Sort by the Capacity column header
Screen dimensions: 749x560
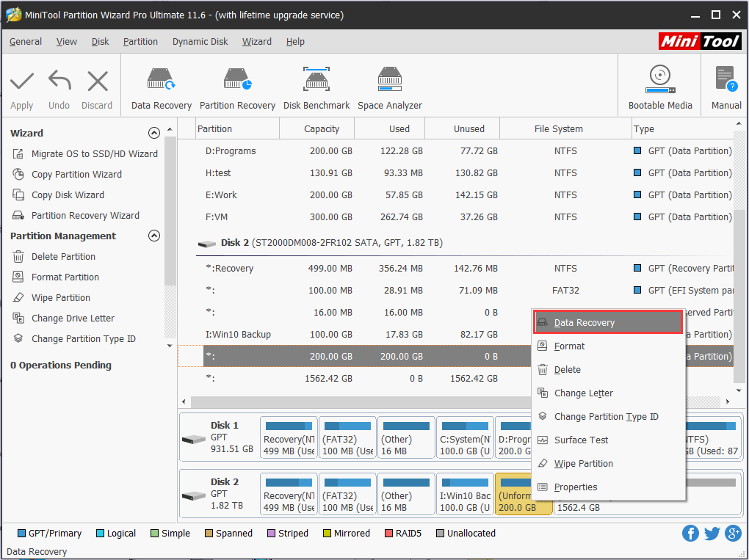[317, 129]
